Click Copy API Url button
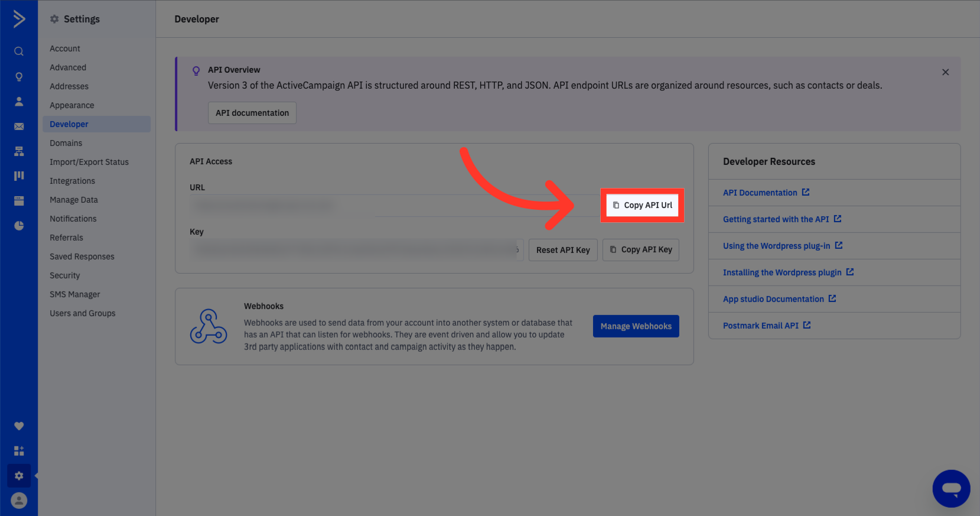This screenshot has height=516, width=980. tap(642, 205)
